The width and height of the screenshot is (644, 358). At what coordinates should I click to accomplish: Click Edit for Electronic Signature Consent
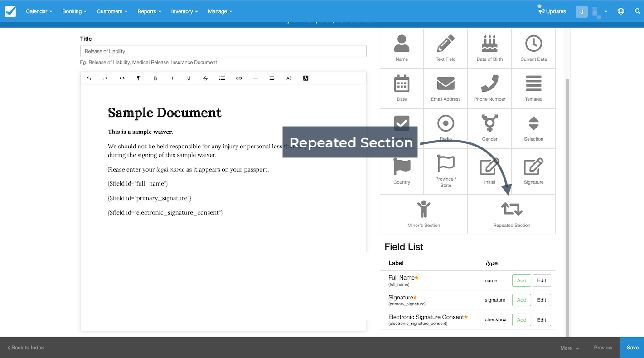coord(542,319)
